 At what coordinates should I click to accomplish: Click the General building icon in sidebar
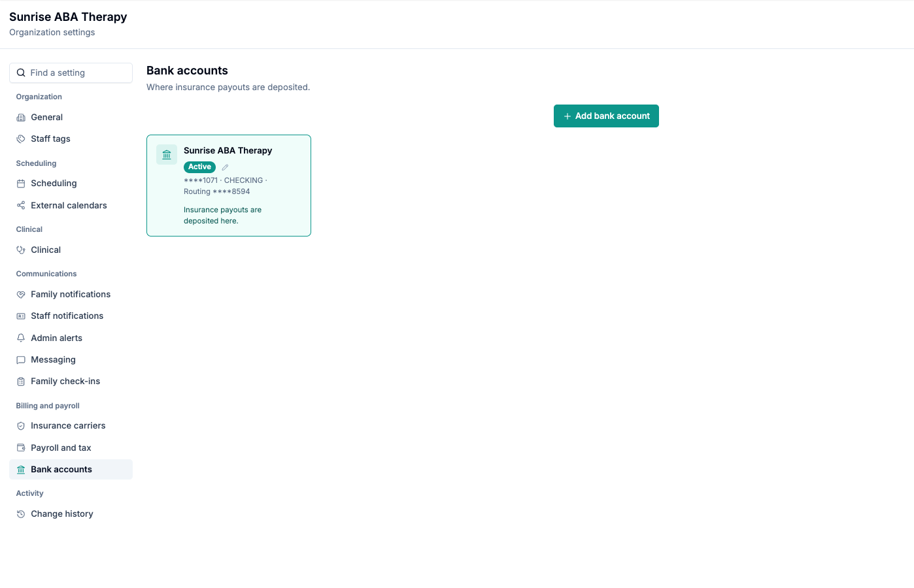[21, 118]
